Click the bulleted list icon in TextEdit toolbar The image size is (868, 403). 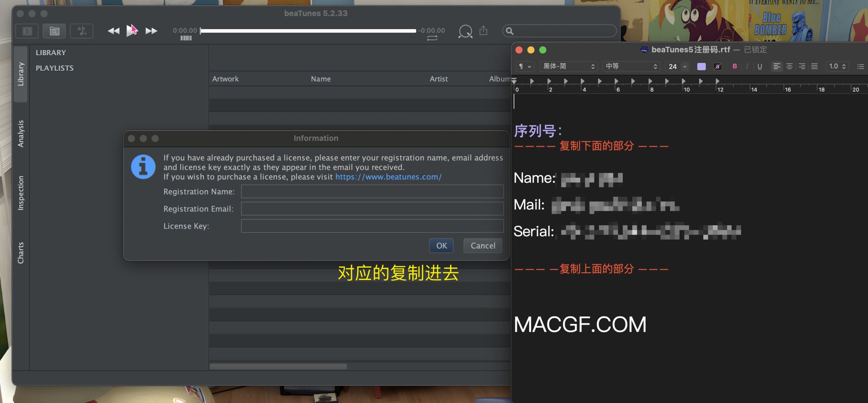(862, 66)
